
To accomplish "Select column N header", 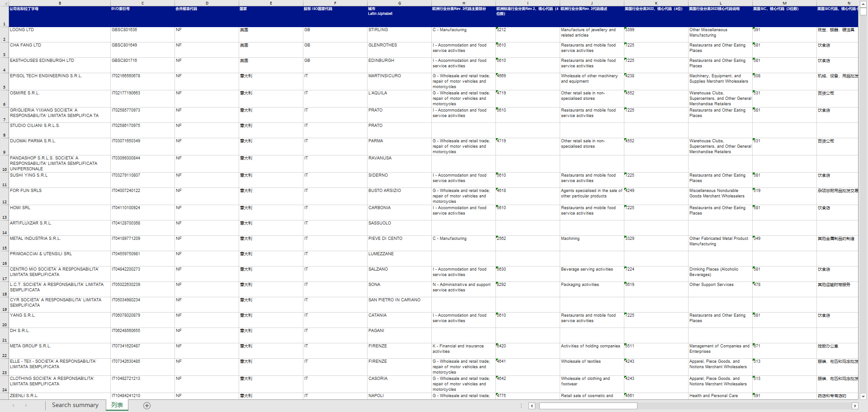I will click(x=837, y=3).
